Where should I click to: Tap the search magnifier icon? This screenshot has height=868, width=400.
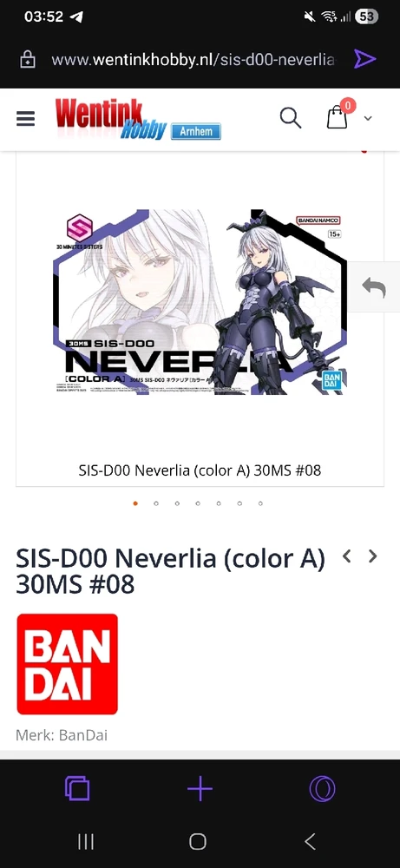tap(291, 118)
